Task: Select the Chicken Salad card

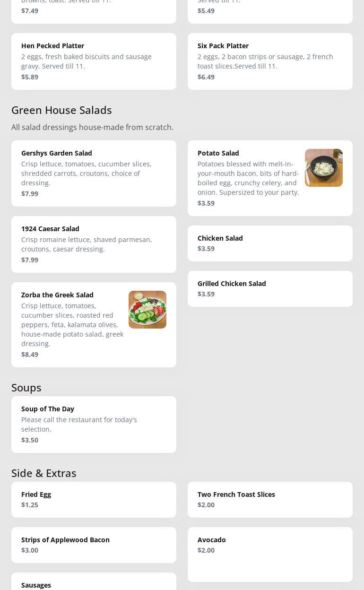Action: click(x=270, y=243)
